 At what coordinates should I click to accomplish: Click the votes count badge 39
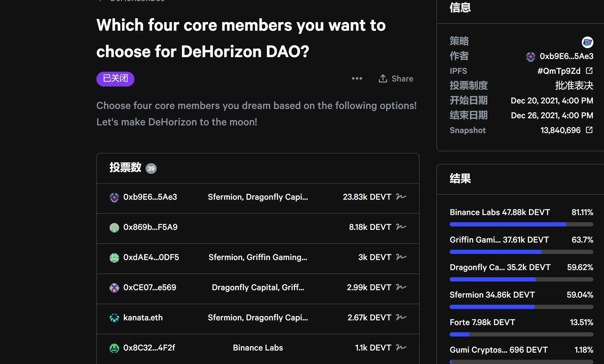pyautogui.click(x=151, y=169)
